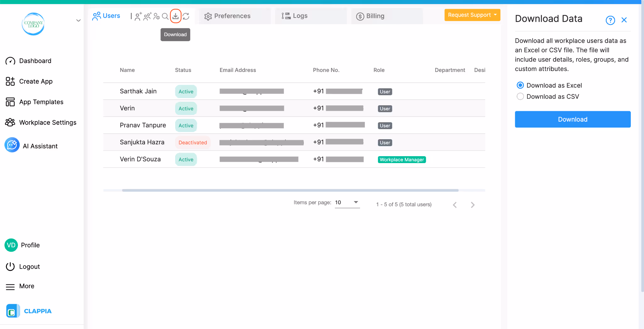Screen dimensions: 644x329
Task: Choose Download as CSV
Action: click(x=520, y=96)
